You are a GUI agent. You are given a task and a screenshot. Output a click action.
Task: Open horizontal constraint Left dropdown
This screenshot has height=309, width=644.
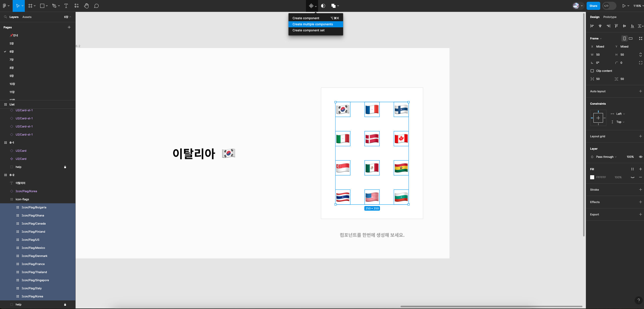620,114
